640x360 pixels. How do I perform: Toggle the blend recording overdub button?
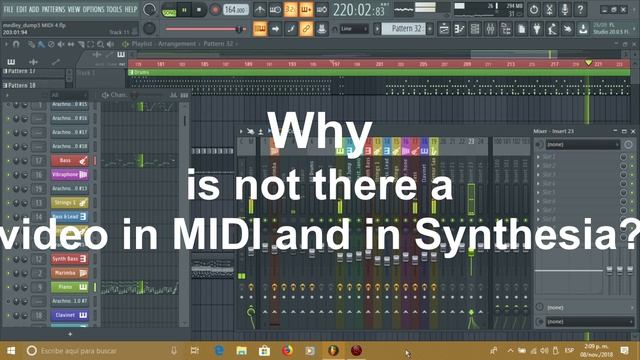point(306,10)
